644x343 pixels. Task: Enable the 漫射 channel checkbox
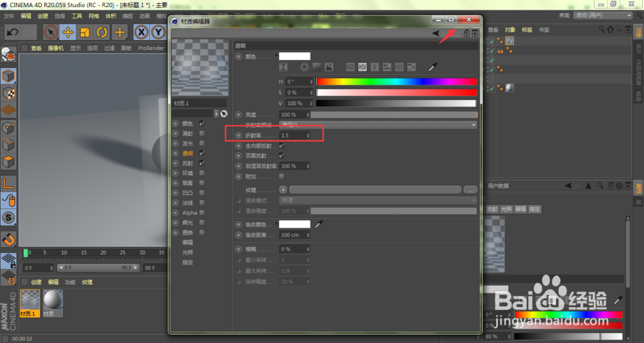coord(202,133)
